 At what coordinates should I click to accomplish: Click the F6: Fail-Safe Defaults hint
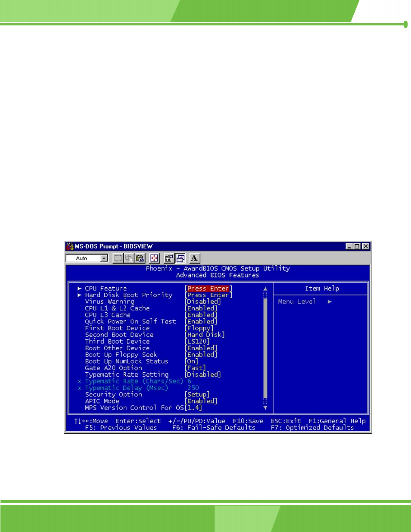(x=214, y=428)
